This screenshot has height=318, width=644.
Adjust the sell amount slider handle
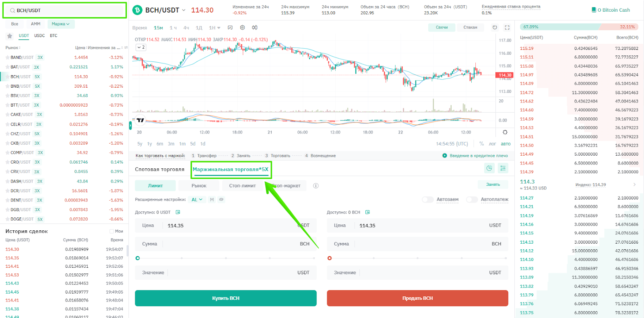(x=330, y=258)
